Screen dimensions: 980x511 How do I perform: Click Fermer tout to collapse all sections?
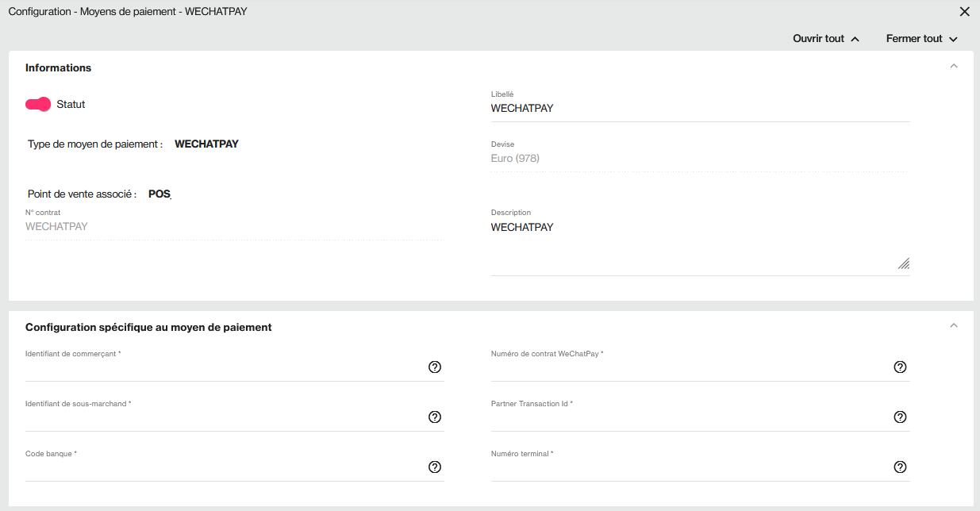click(x=922, y=39)
